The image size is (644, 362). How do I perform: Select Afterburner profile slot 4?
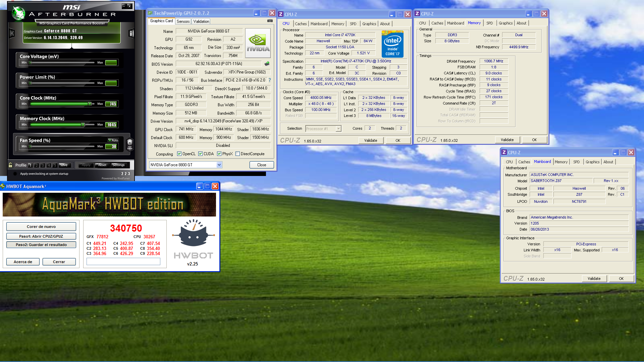[49, 165]
